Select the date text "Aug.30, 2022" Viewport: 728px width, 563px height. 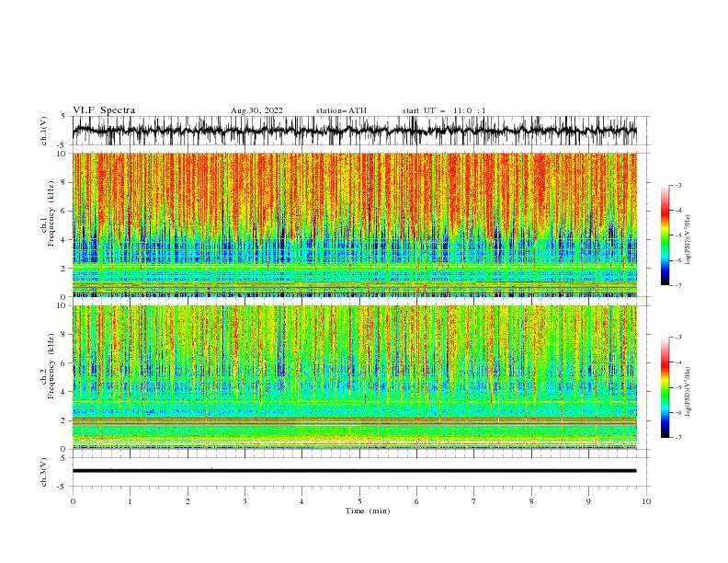pyautogui.click(x=256, y=110)
